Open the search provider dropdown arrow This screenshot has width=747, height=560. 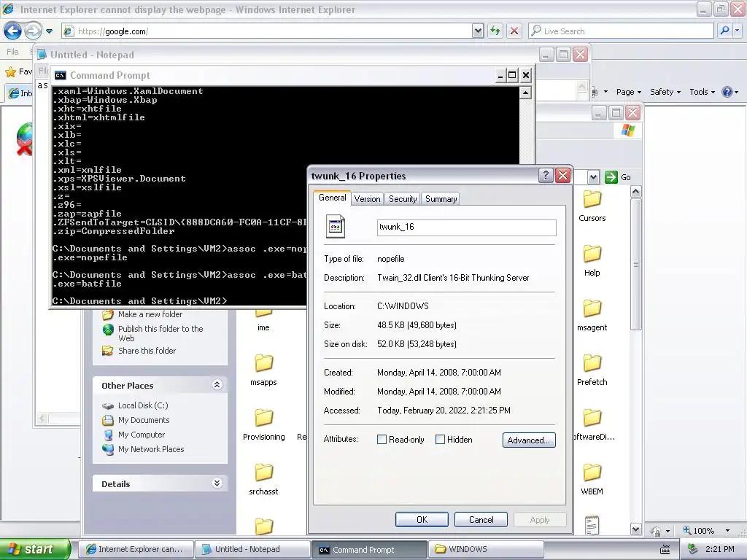[737, 31]
